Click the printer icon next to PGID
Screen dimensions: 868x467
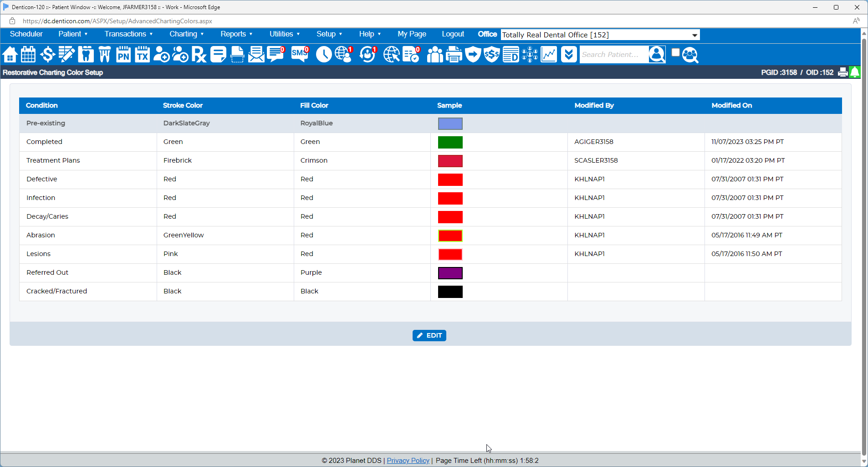842,72
